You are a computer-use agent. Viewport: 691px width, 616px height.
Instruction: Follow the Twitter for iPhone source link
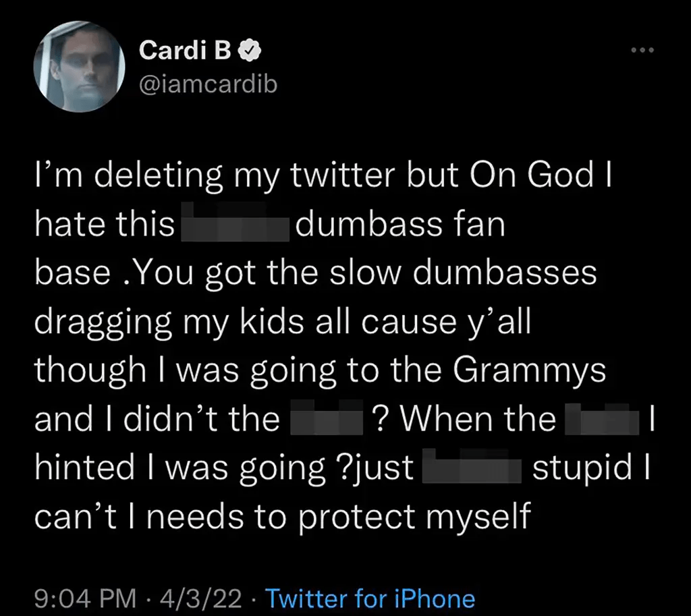pos(370,598)
